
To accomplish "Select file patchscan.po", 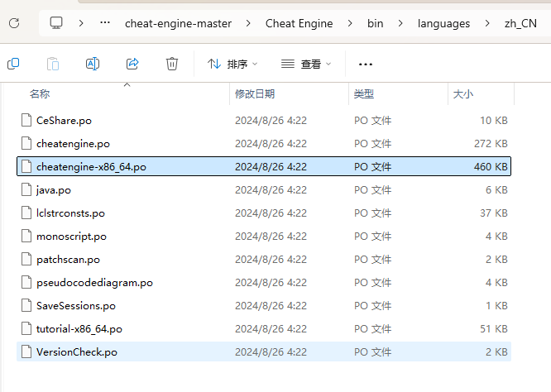I will [x=264, y=260].
